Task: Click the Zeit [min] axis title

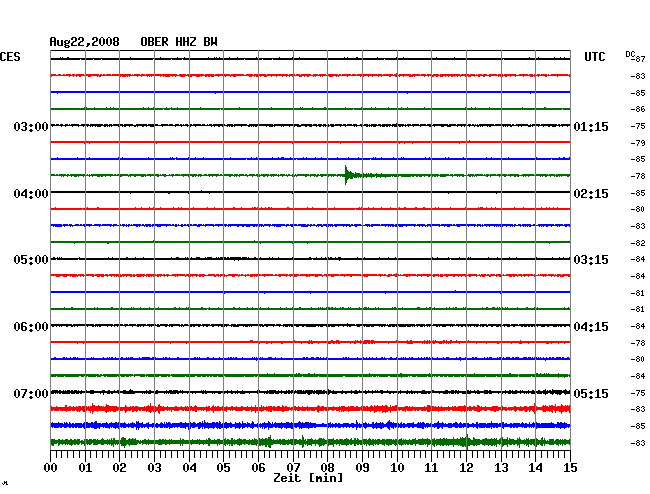Action: (308, 478)
